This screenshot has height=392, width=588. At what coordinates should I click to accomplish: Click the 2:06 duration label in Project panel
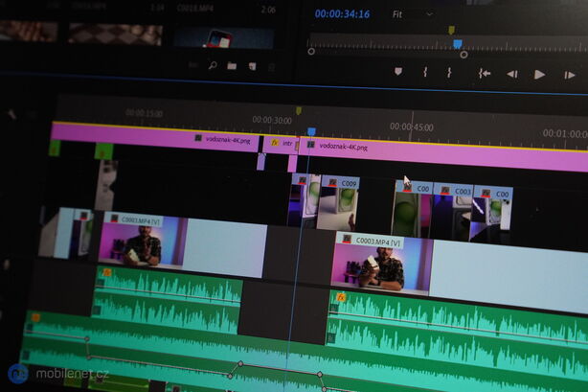click(x=268, y=10)
